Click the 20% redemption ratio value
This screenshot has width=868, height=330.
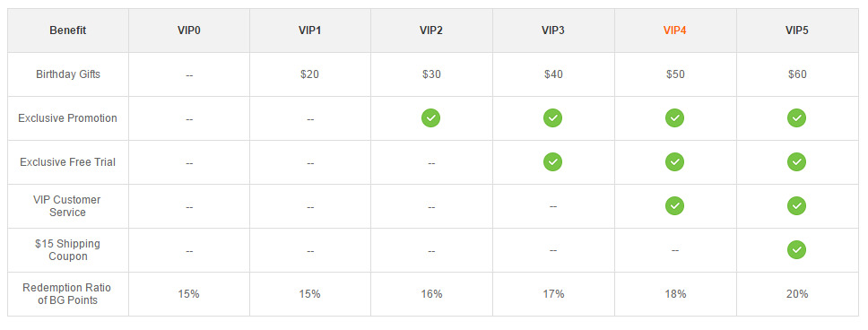click(x=797, y=294)
